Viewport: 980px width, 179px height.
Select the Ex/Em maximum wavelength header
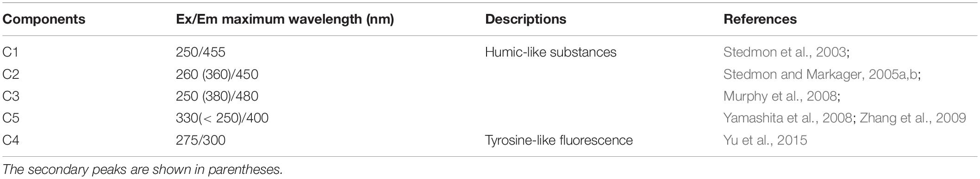pos(285,19)
